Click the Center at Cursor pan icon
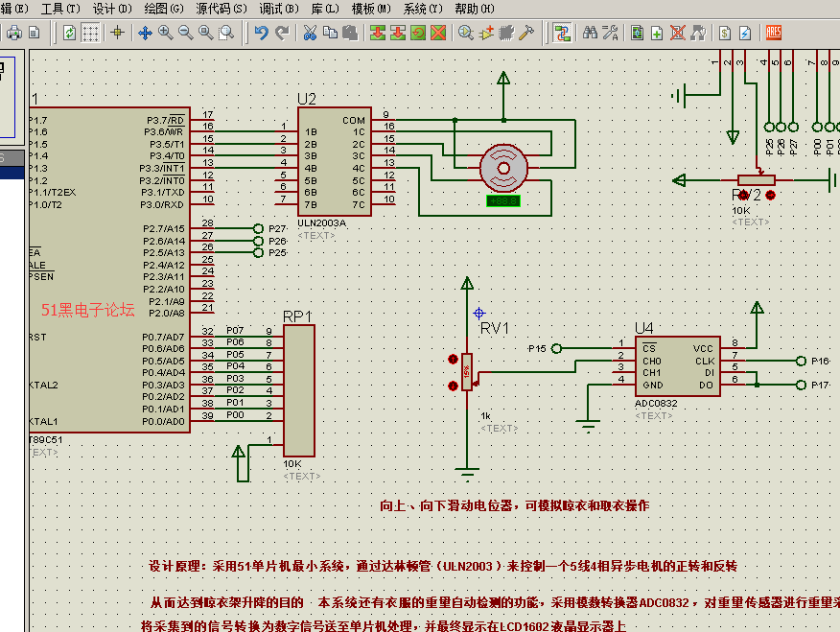 pyautogui.click(x=145, y=34)
